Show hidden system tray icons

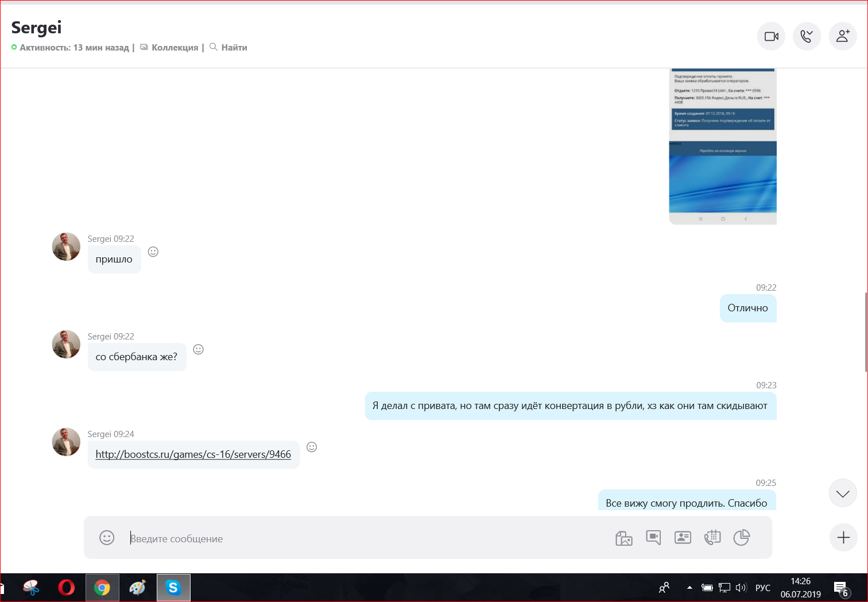tap(689, 588)
